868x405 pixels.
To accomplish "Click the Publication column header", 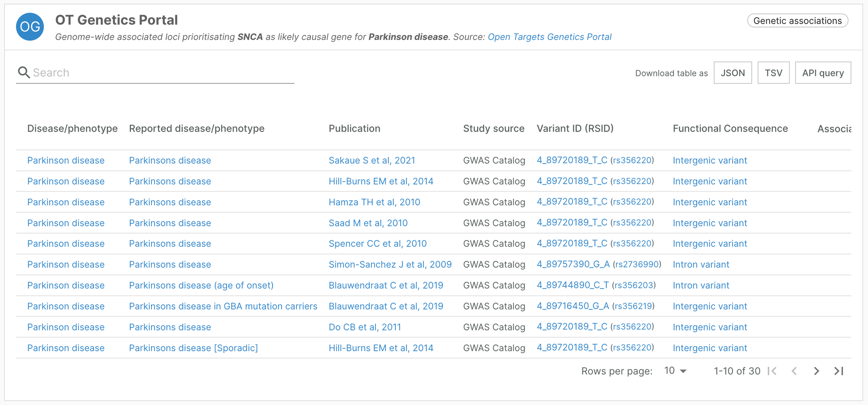I will coord(355,128).
